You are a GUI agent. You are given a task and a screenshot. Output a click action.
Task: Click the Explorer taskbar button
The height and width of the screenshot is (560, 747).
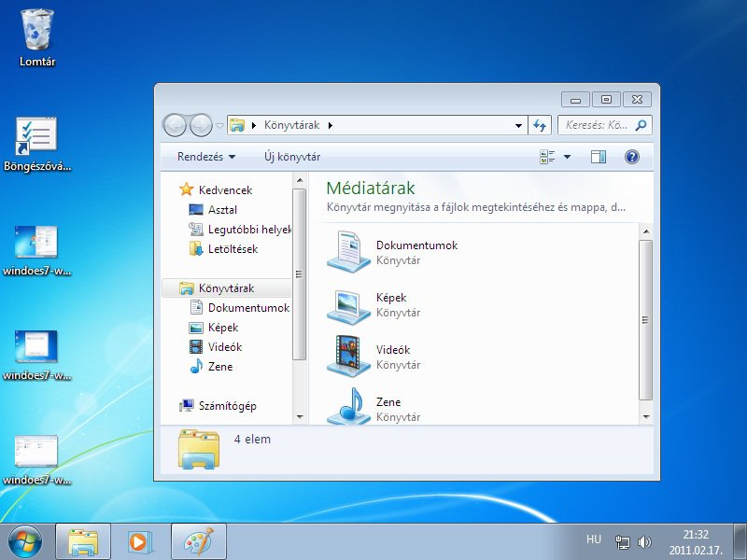[x=83, y=541]
